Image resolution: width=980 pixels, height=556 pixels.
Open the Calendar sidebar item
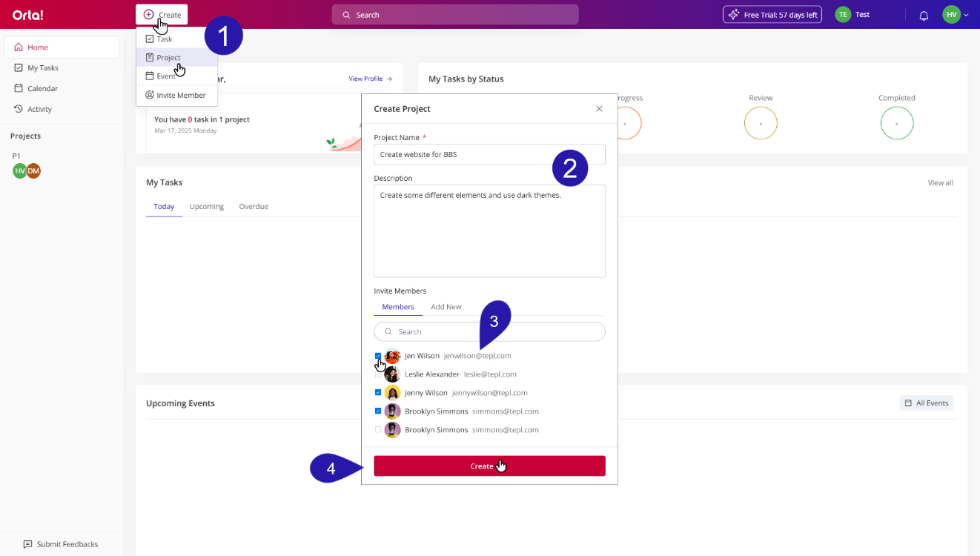pyautogui.click(x=42, y=88)
